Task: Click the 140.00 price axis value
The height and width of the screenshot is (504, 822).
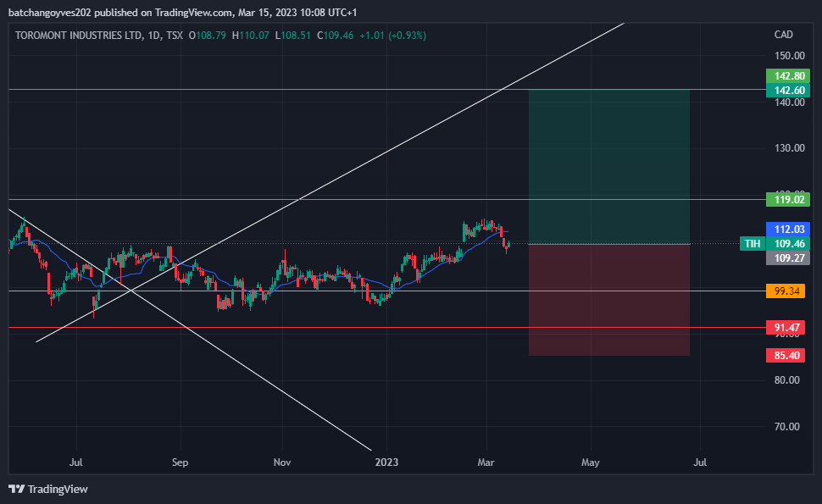Action: [x=790, y=102]
